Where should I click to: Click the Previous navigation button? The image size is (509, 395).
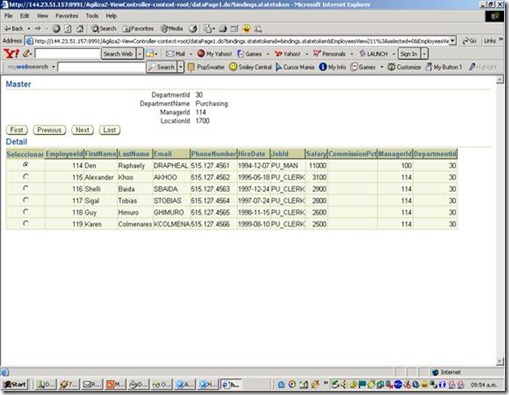pyautogui.click(x=49, y=130)
